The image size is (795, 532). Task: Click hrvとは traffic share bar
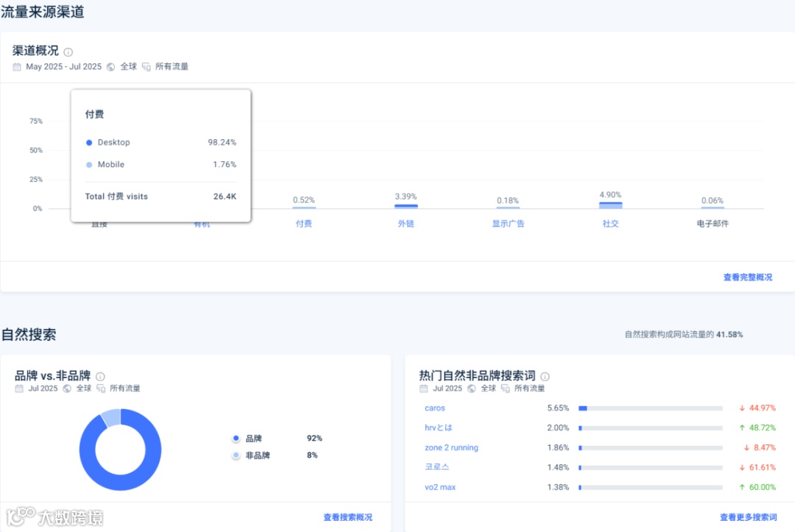651,428
